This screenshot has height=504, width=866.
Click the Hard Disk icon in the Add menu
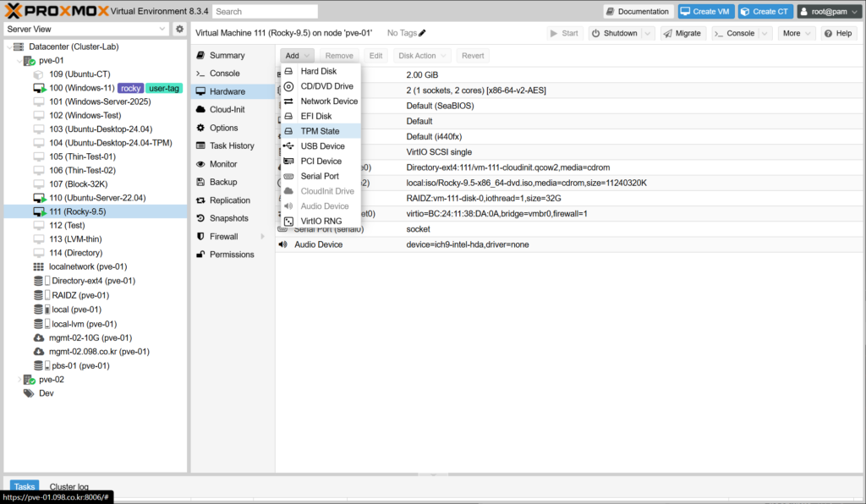(x=288, y=72)
